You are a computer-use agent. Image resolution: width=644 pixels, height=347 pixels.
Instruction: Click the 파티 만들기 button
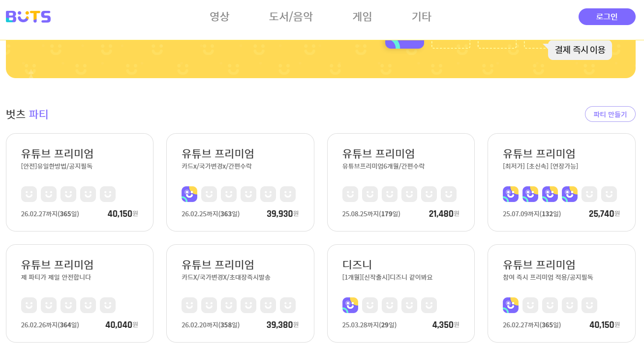pos(610,114)
